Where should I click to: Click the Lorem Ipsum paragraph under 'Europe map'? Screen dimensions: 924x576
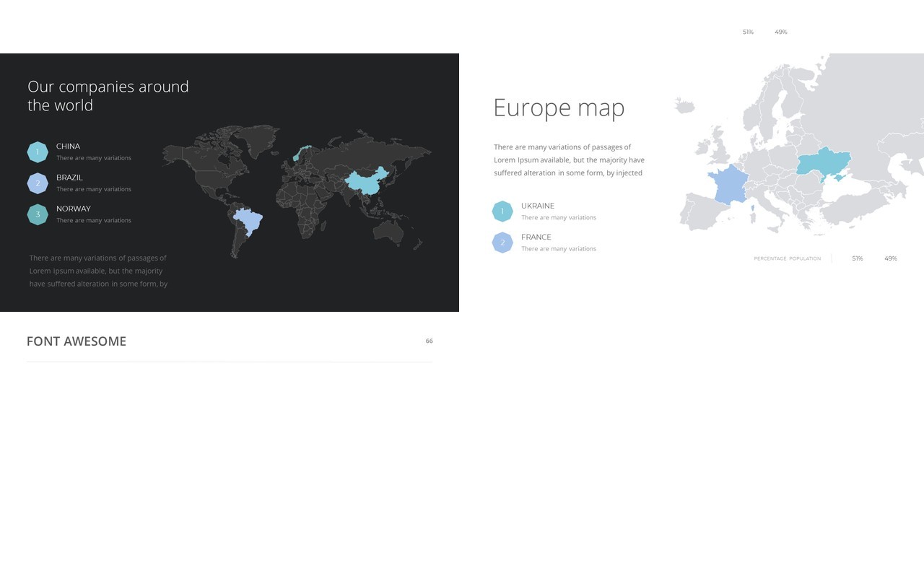[x=569, y=160]
